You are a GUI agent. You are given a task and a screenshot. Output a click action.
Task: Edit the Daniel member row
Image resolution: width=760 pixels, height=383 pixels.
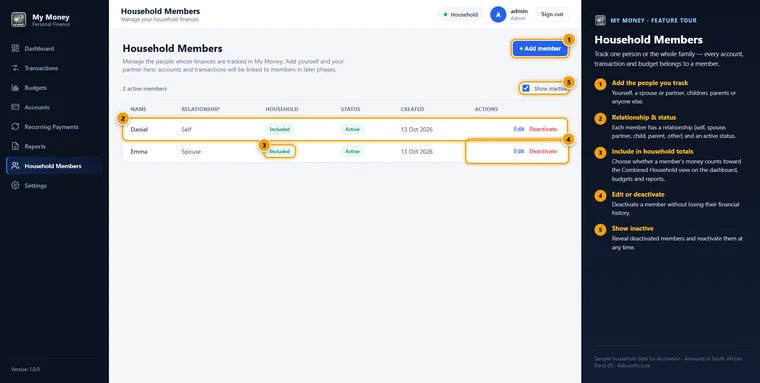tap(519, 129)
